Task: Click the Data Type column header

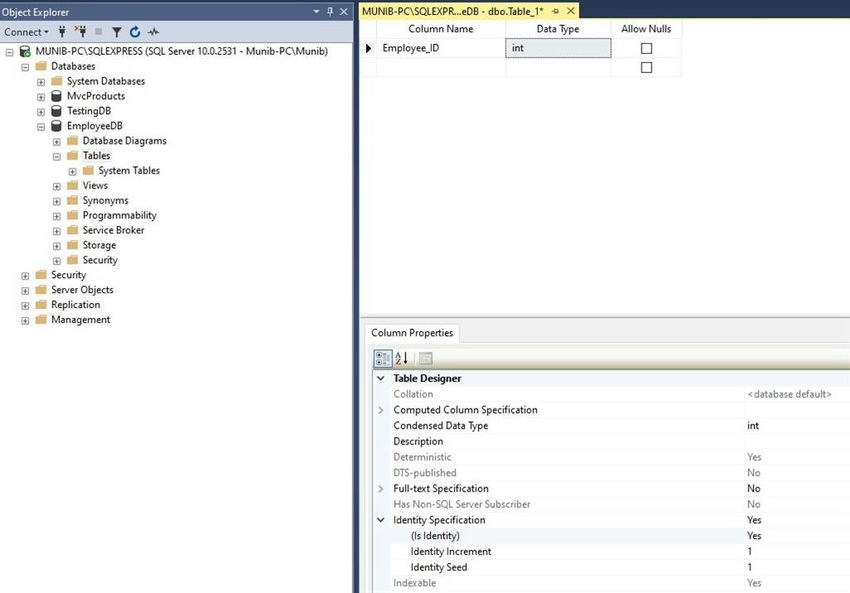Action: pyautogui.click(x=558, y=29)
